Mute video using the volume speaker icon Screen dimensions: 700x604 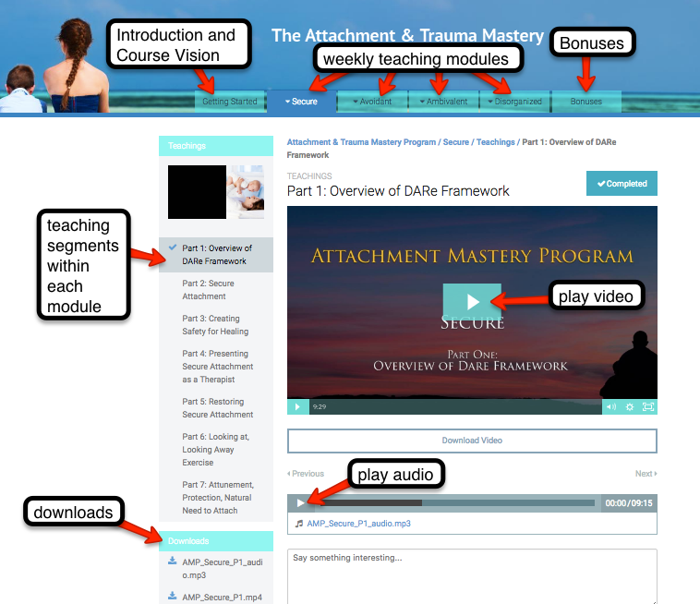coord(611,406)
